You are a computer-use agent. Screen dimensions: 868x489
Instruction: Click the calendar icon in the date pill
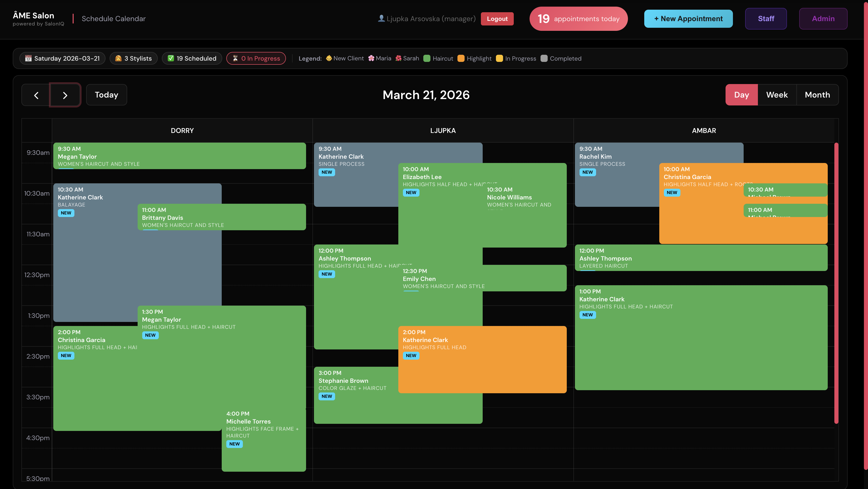coord(28,58)
